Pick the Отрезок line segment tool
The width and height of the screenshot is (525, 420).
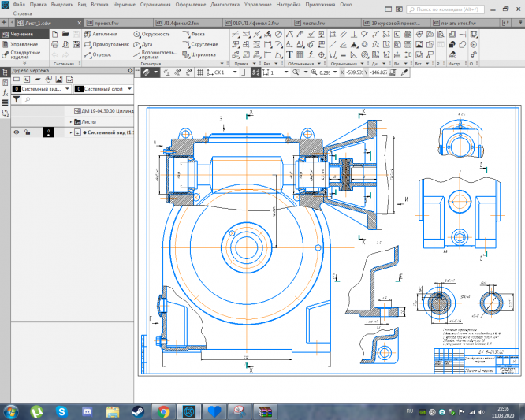coord(99,55)
